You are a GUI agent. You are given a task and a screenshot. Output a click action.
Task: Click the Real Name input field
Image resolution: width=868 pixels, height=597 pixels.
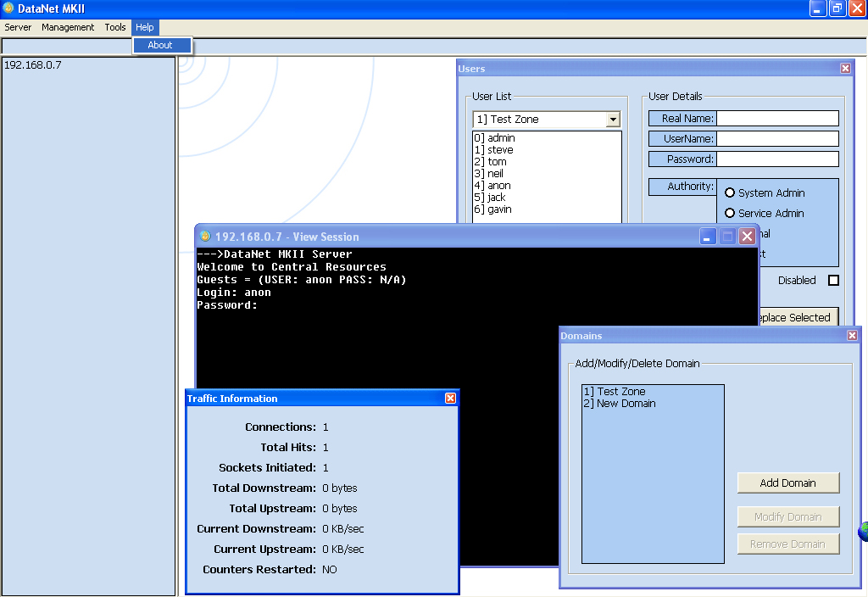pyautogui.click(x=776, y=119)
